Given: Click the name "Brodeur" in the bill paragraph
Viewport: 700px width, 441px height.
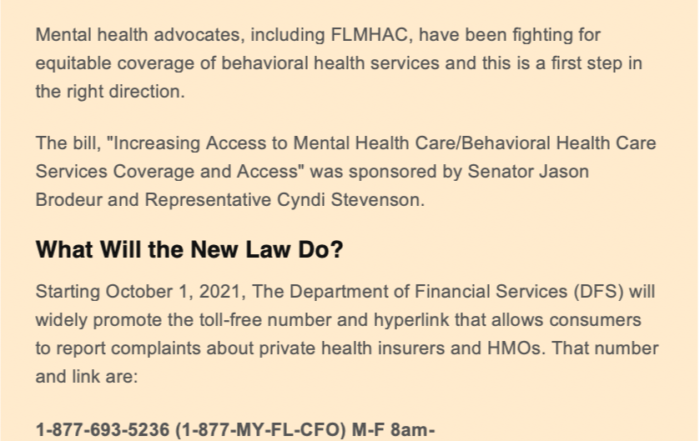Looking at the screenshot, I should pos(69,200).
